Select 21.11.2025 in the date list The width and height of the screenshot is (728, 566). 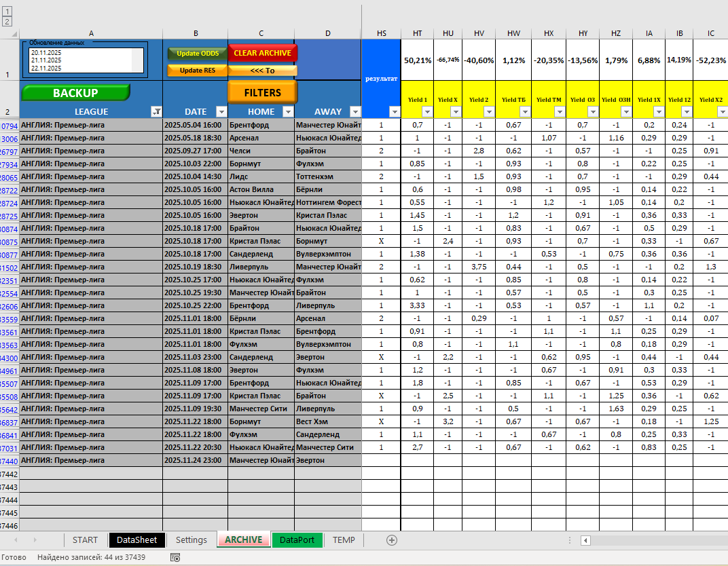[46, 60]
